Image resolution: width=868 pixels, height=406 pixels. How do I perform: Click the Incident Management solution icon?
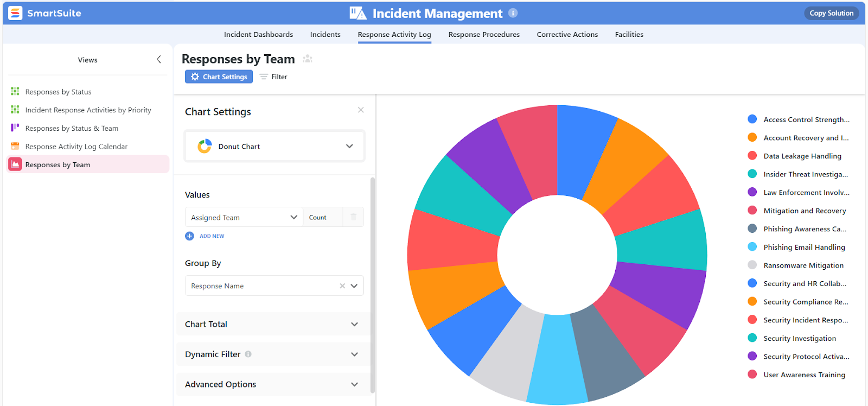pos(358,13)
